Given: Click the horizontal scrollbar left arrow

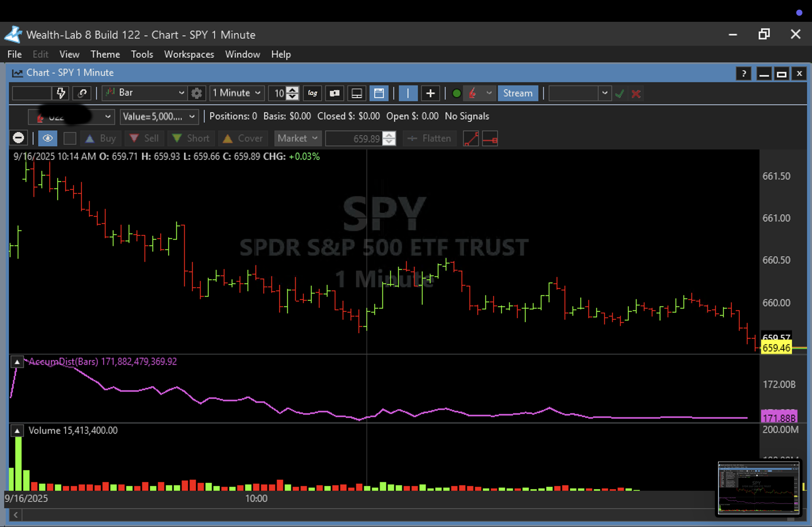Looking at the screenshot, I should pos(15,515).
